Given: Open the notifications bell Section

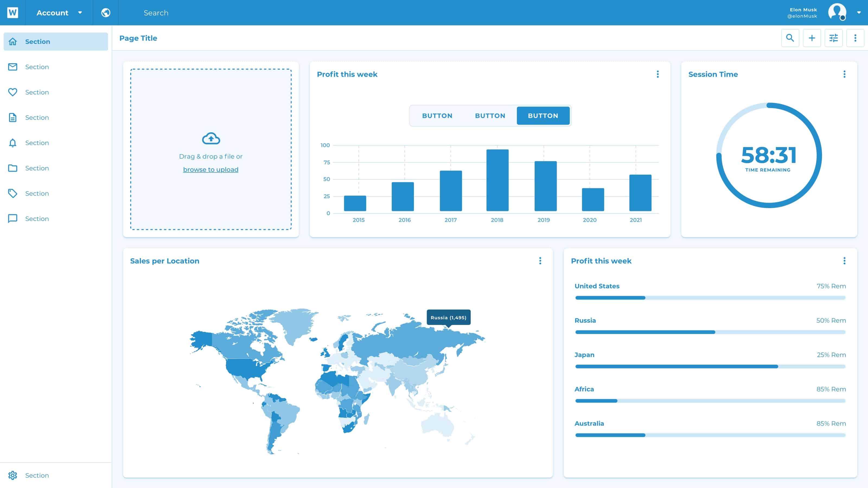Looking at the screenshot, I should [x=12, y=143].
